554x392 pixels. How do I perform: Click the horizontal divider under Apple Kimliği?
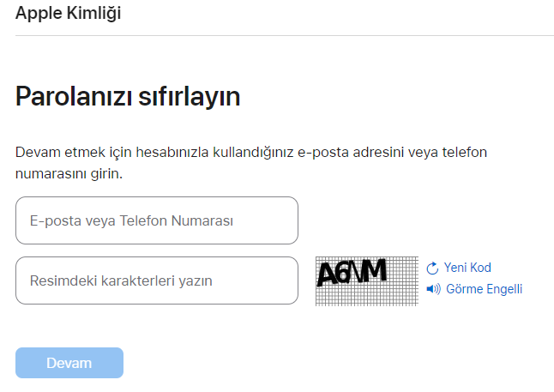[285, 35]
